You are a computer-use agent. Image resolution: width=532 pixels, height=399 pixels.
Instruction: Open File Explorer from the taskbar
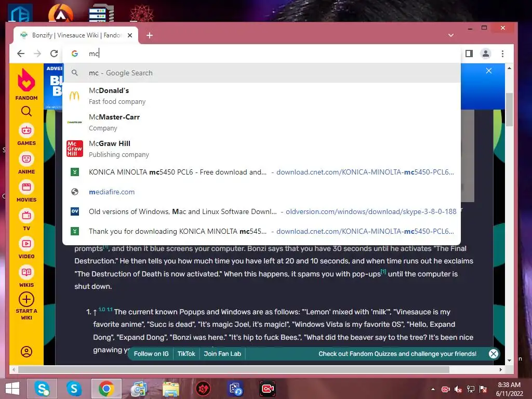170,389
